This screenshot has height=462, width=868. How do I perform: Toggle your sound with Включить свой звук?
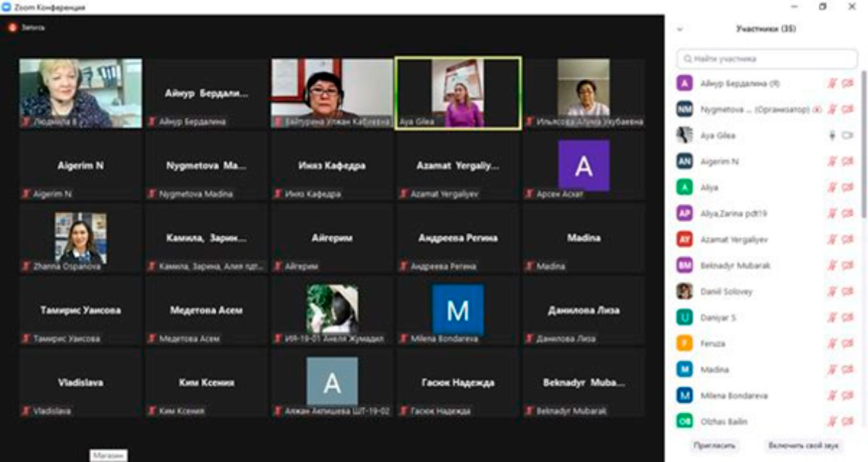tap(804, 445)
